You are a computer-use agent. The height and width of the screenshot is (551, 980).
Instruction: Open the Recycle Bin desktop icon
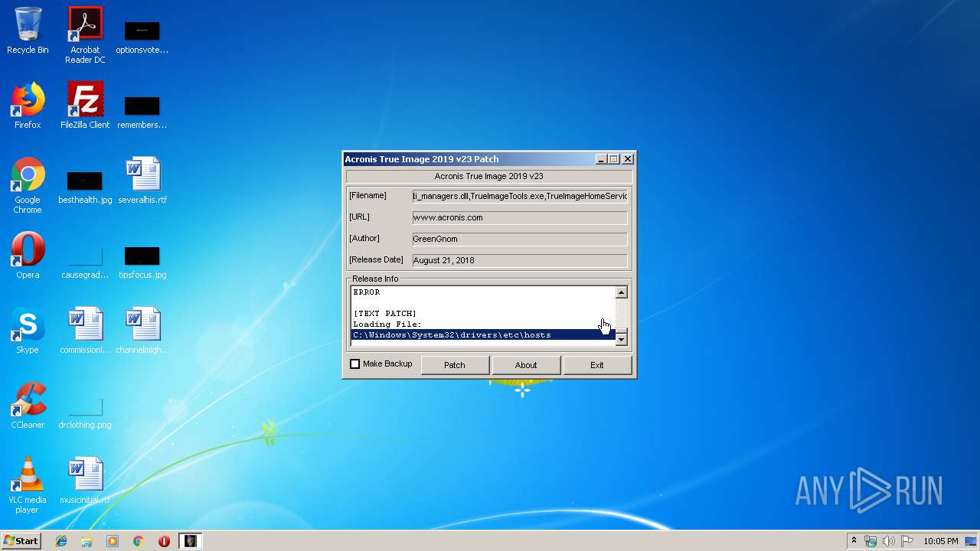28,31
